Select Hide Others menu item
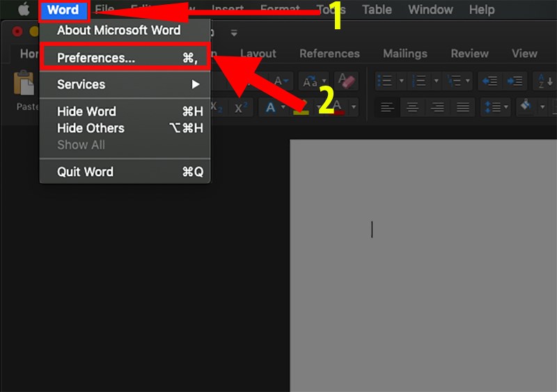557x392 pixels. 125,128
